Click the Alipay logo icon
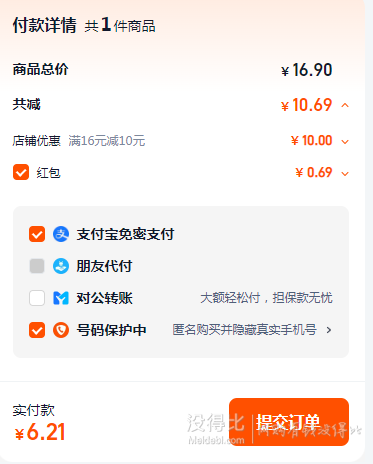 pos(61,234)
